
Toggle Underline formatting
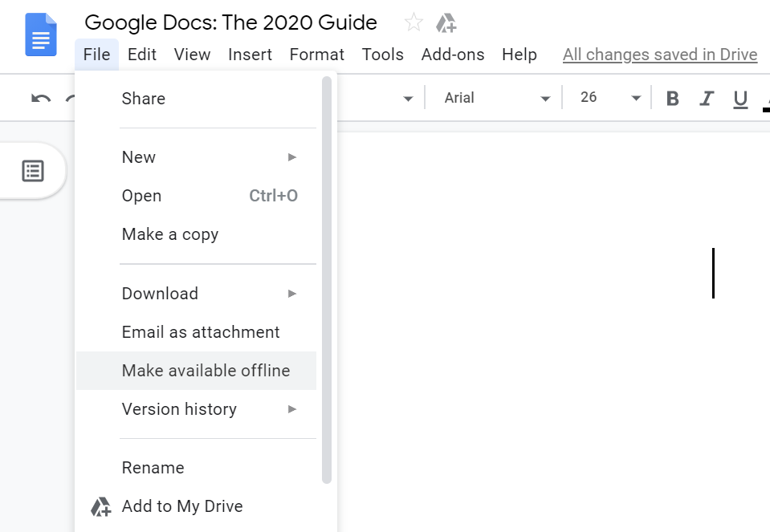coord(740,99)
